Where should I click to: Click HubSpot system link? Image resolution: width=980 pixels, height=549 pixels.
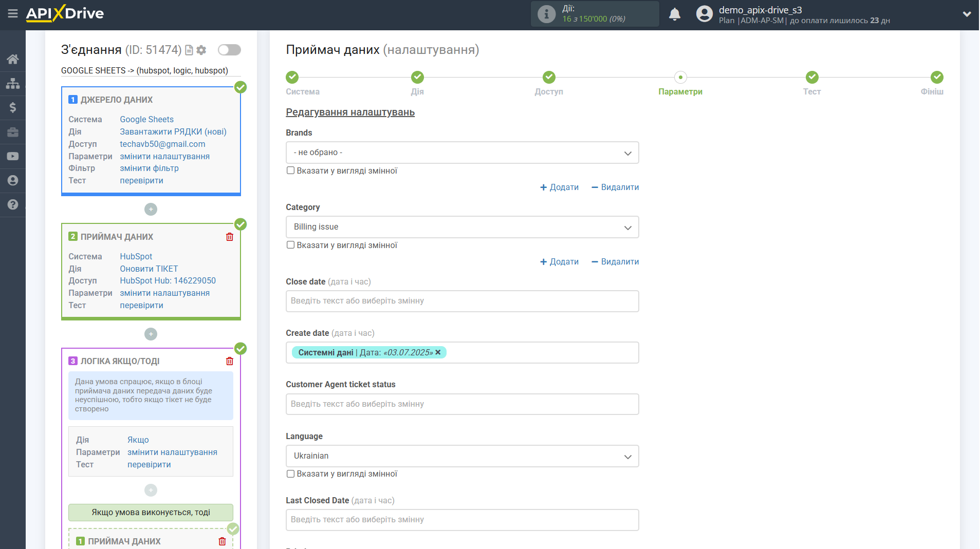pos(136,256)
